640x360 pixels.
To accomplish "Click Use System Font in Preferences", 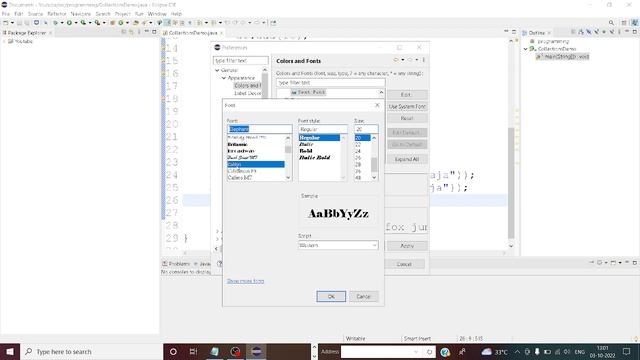I will (x=407, y=107).
